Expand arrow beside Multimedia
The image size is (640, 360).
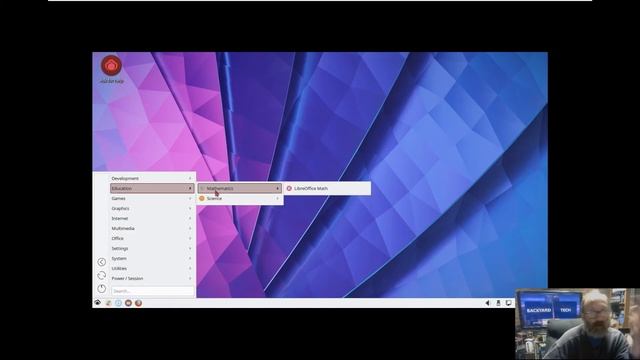pyautogui.click(x=190, y=229)
